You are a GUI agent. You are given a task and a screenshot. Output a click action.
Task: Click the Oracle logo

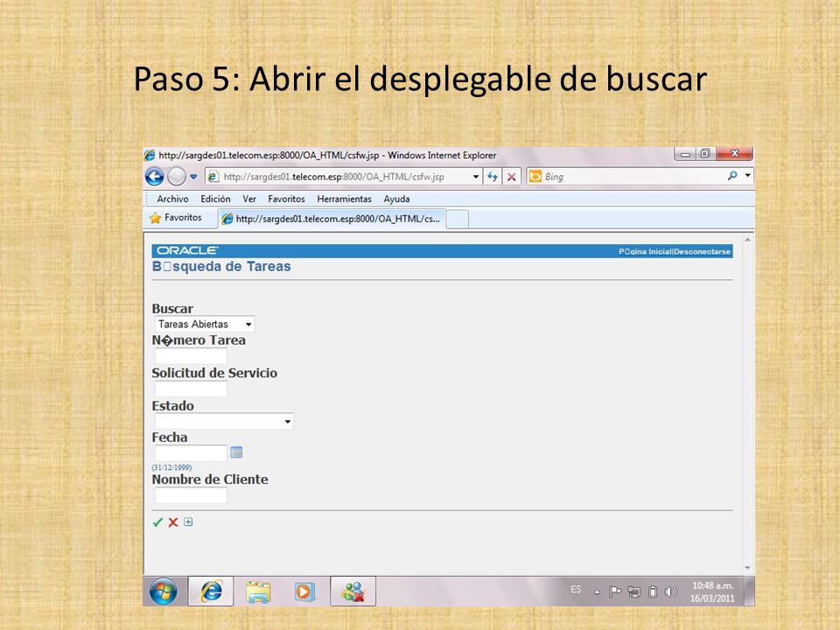point(187,251)
